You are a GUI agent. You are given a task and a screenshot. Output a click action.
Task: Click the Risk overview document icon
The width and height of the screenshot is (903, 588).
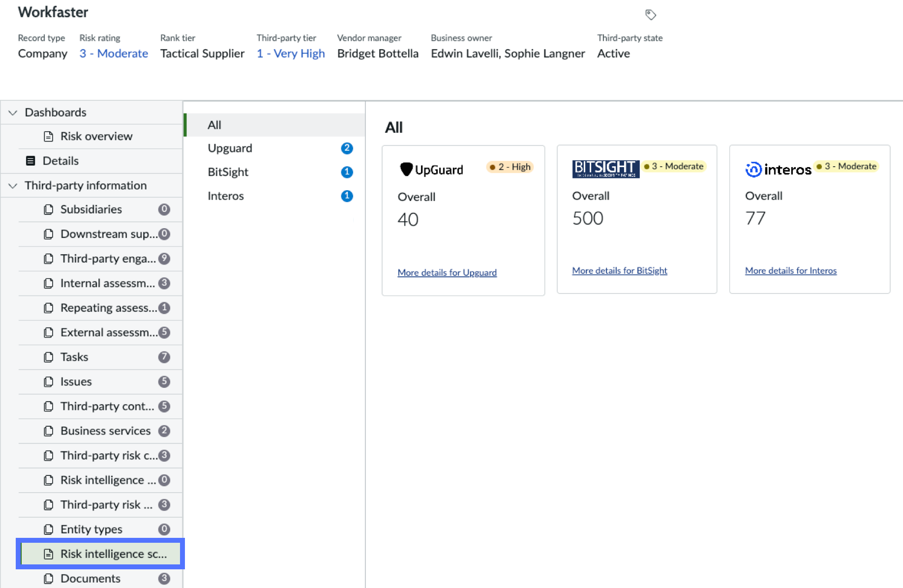pos(48,136)
